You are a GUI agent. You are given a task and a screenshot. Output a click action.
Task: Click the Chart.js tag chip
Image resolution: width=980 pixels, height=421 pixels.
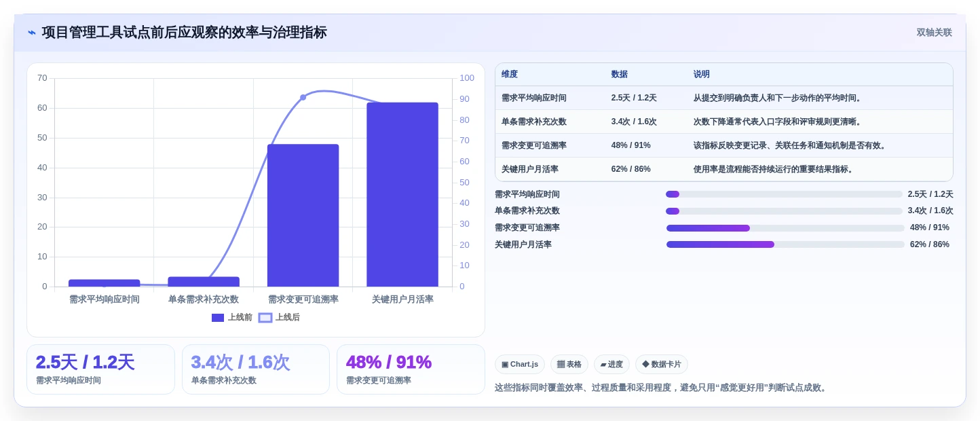[x=520, y=365]
